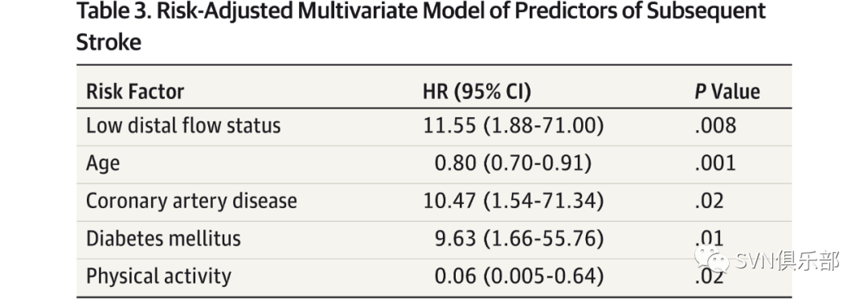Click the hazard ratio 0.80 (0.70-0.91)
Image resolution: width=868 pixels, height=299 pixels.
[x=513, y=163]
